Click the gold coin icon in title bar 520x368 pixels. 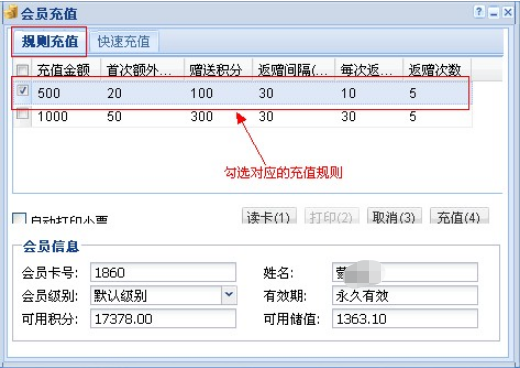(x=11, y=13)
